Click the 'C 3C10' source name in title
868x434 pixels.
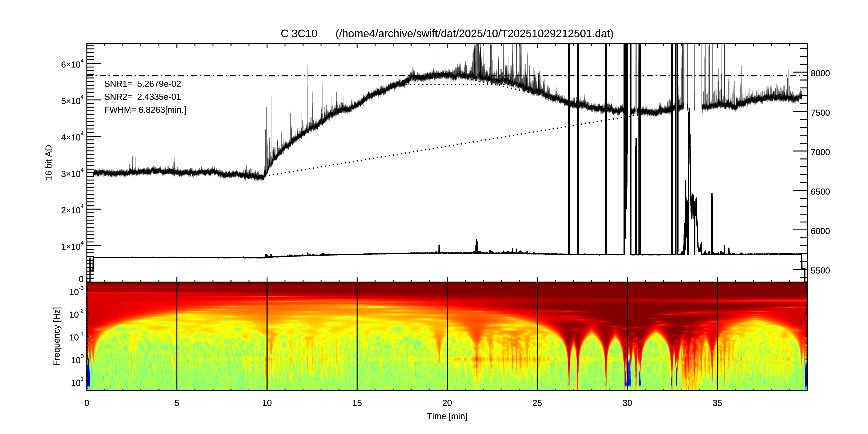299,34
